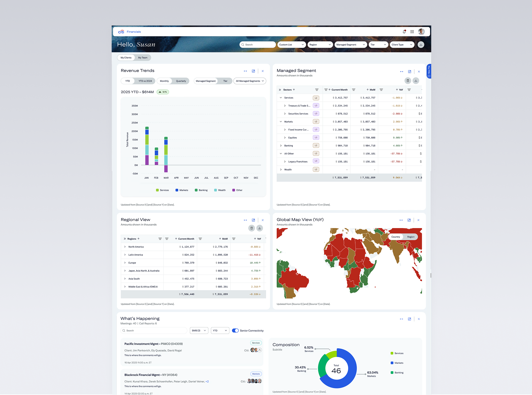Pop out the Managed Segment tile
This screenshot has height=395, width=532.
coord(409,71)
